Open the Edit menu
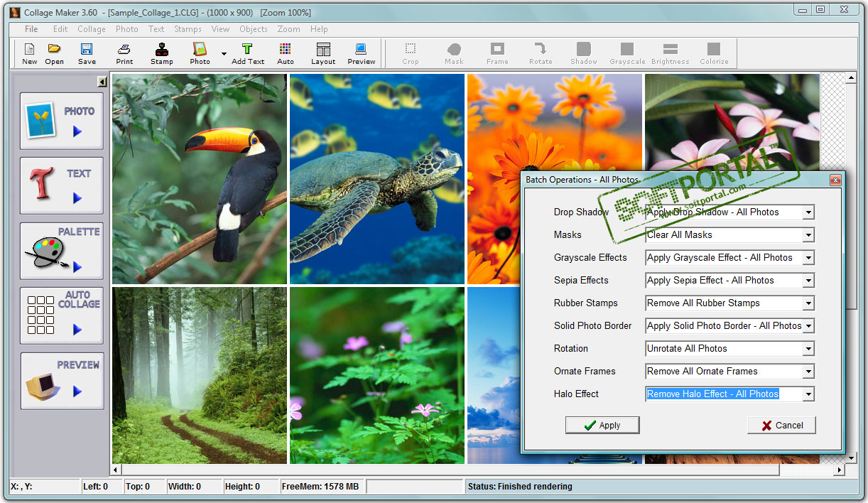The height and width of the screenshot is (503, 868). point(60,29)
